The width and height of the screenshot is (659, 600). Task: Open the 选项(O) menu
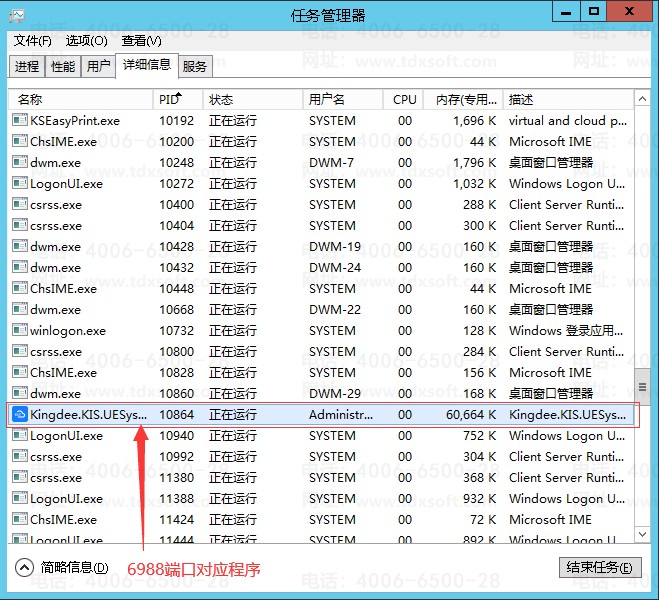[86, 41]
